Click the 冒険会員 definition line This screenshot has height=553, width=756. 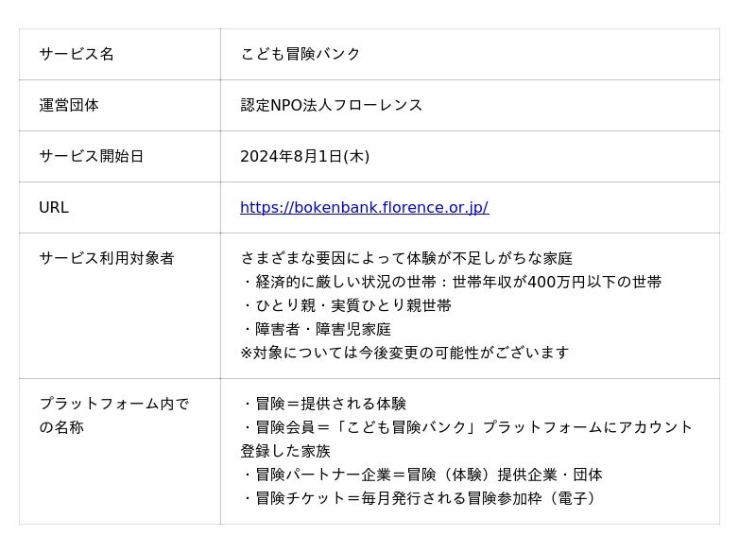coord(466,427)
